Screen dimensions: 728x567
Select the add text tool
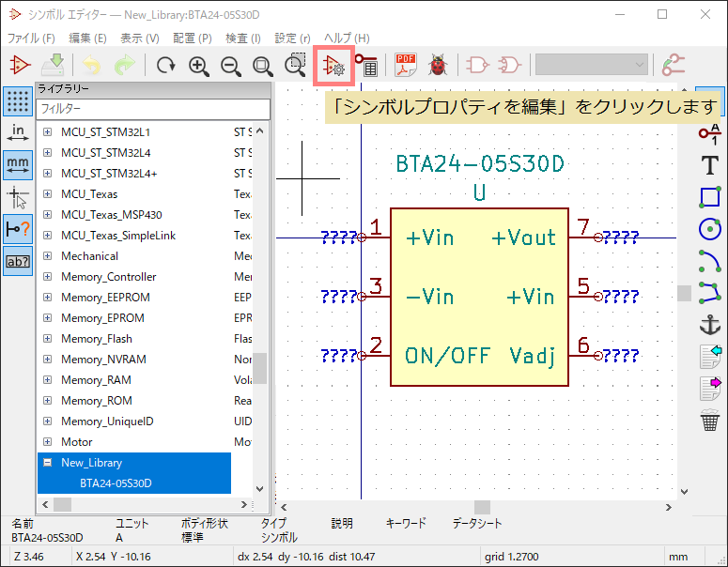[710, 165]
